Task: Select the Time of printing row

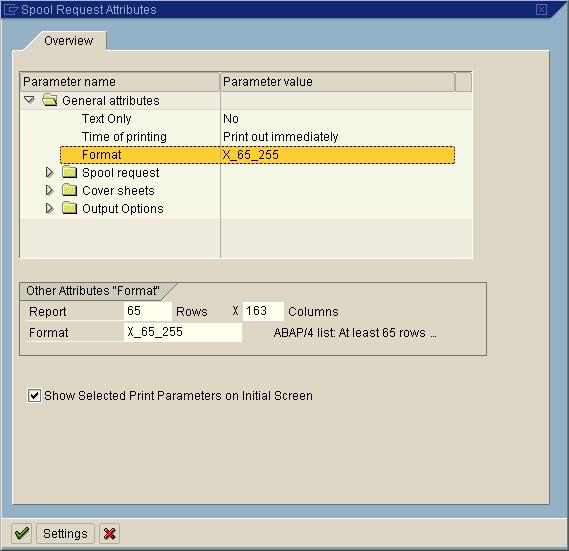Action: point(246,137)
